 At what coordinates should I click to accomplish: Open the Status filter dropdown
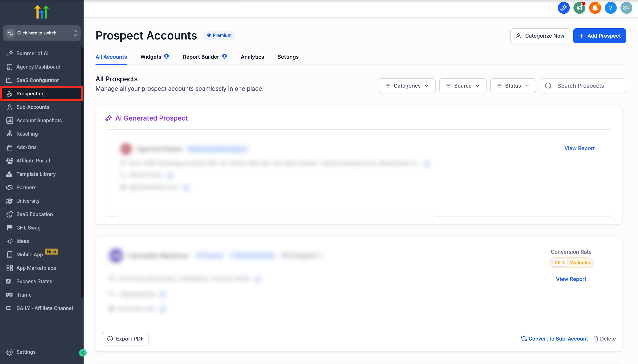513,86
